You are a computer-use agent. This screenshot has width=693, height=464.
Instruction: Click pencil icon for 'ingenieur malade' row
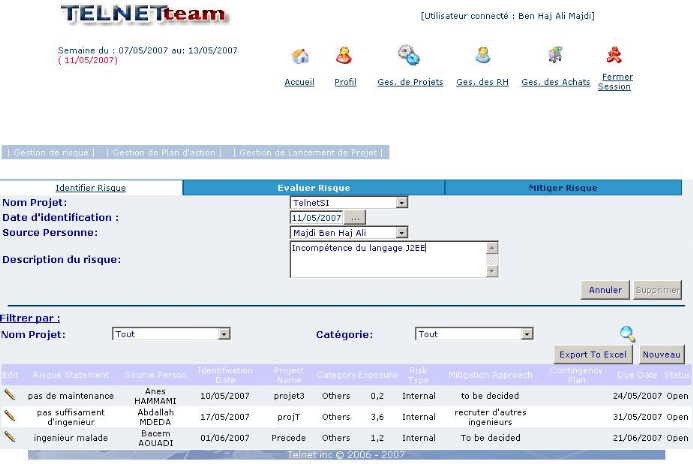click(10, 437)
